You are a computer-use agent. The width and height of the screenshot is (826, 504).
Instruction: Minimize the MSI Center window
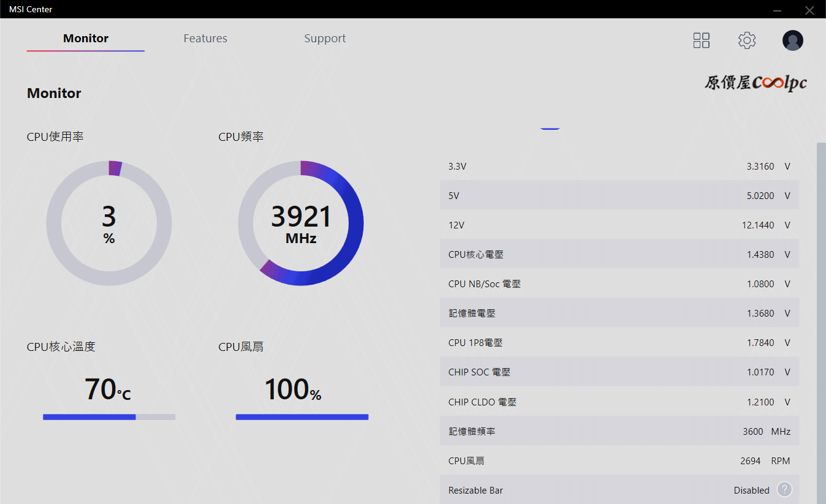[x=777, y=10]
